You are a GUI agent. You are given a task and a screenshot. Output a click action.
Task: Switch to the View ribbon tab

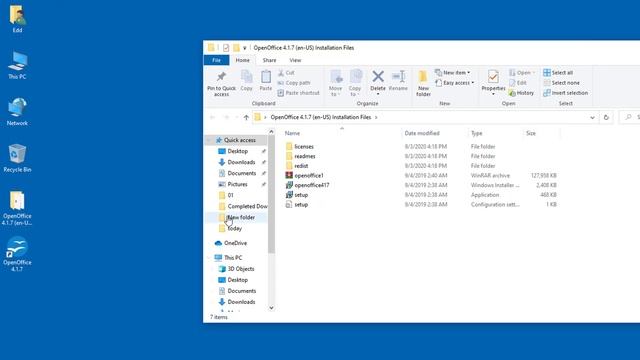pyautogui.click(x=295, y=60)
